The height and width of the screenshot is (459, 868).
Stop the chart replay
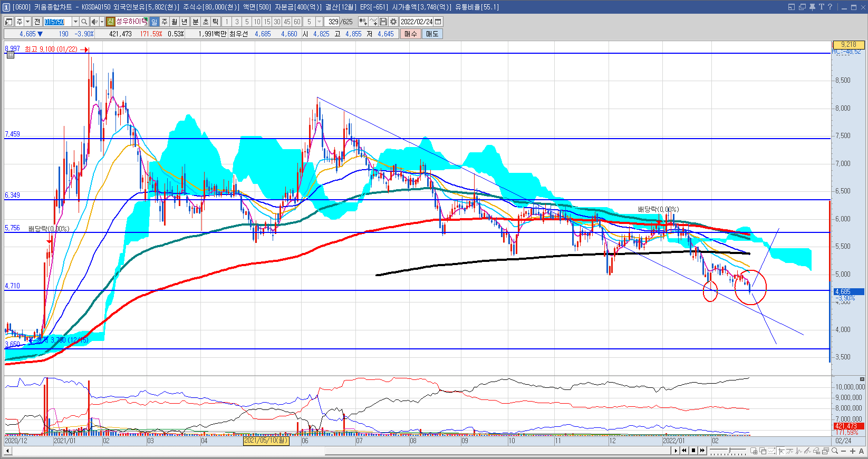693,451
